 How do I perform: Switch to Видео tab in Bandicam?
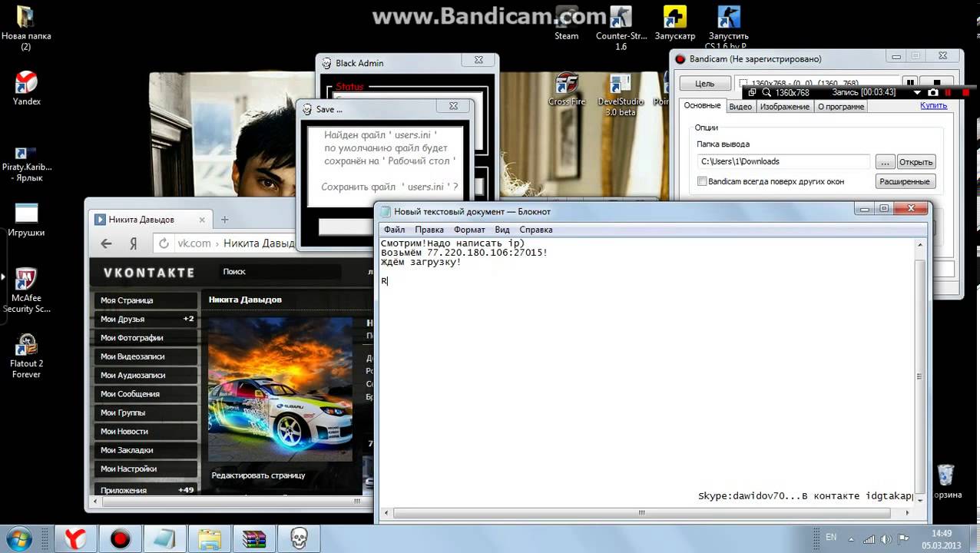point(740,107)
